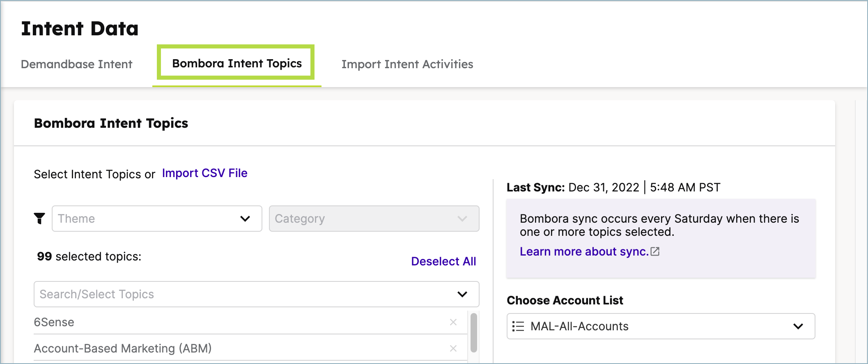
Task: Switch to Bombora Intent Topics tab
Action: point(237,63)
